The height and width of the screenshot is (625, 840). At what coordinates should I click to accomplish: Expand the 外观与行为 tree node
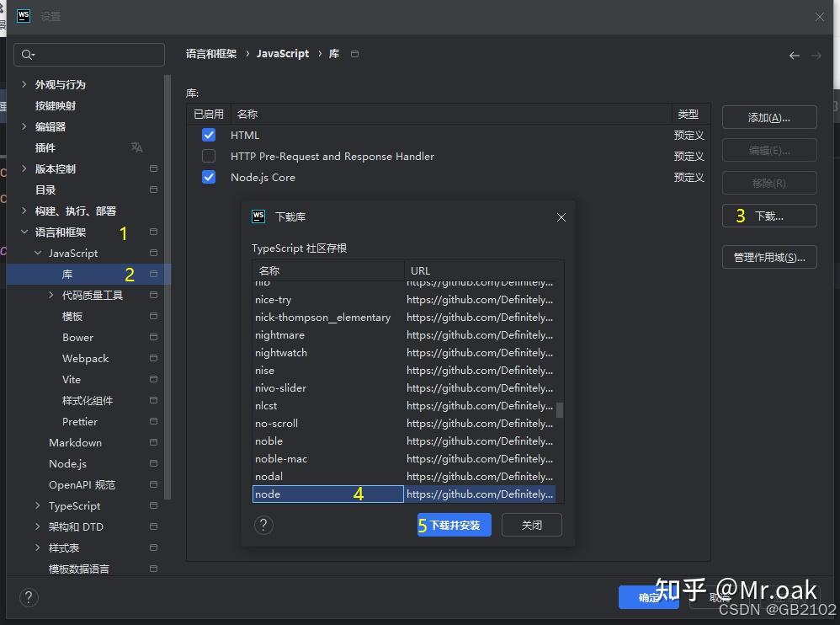[x=23, y=84]
